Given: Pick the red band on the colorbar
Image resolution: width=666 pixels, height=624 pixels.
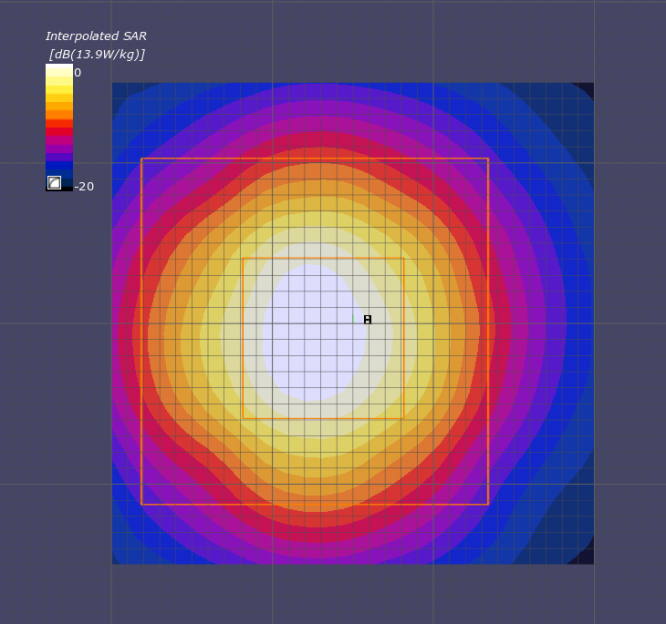Looking at the screenshot, I should point(59,127).
